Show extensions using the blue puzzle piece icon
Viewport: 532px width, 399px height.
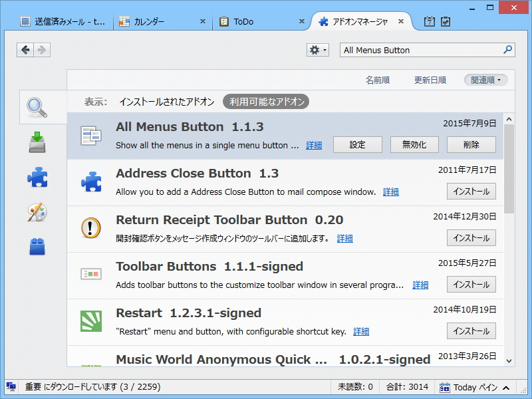point(38,177)
